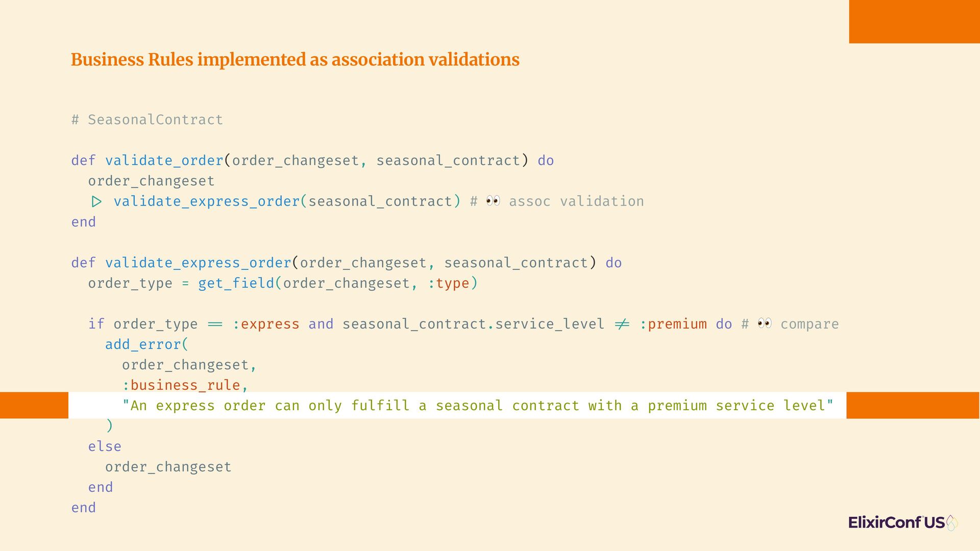
Task: Click the orange bar left of highlighted line
Action: (x=34, y=405)
